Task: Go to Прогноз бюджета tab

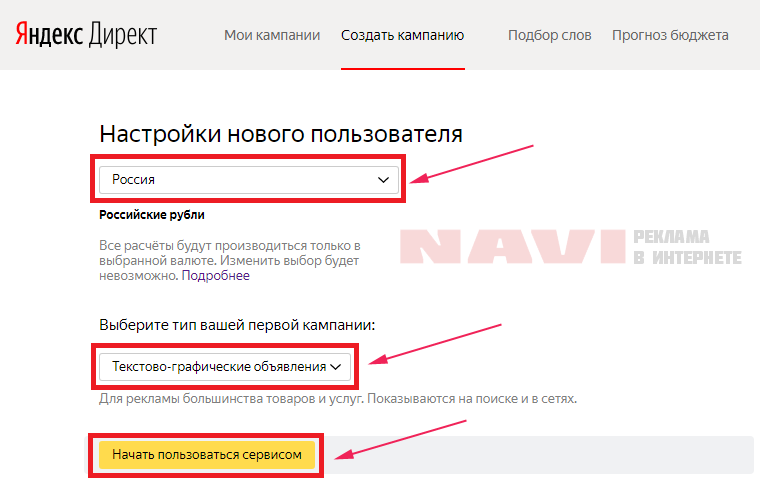Action: [670, 35]
